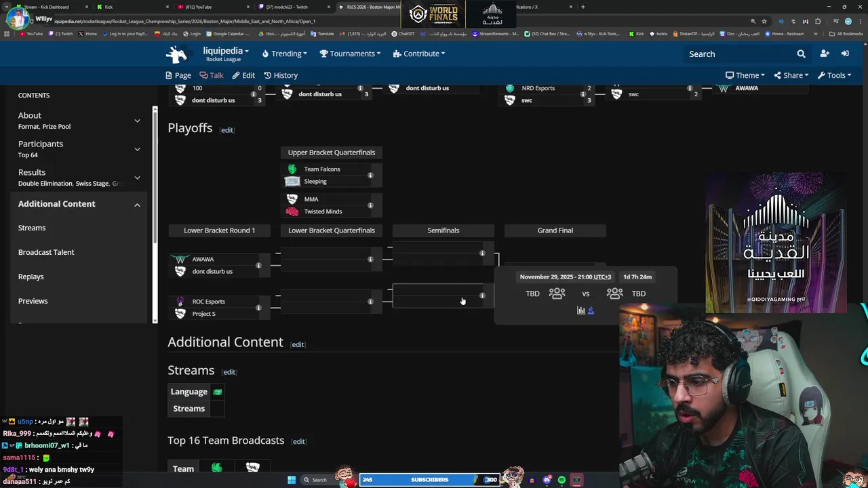Image resolution: width=868 pixels, height=488 pixels.
Task: Click the UTC+3 timezone abbreviation
Action: tap(602, 277)
